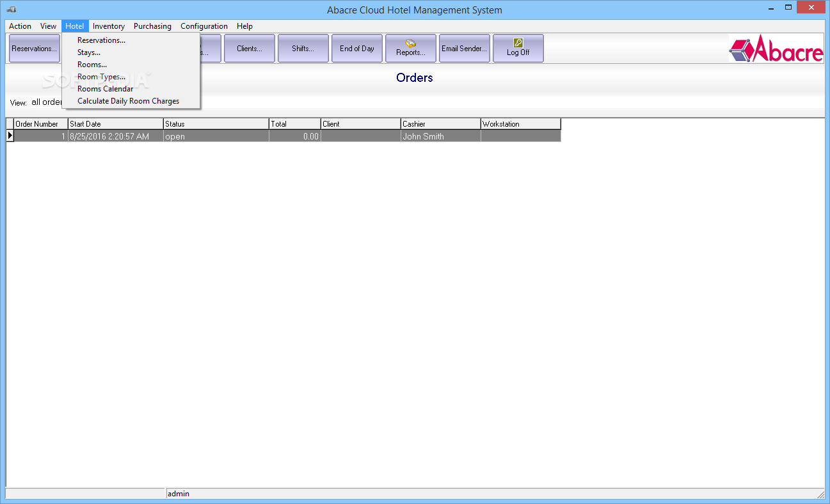Click the Log Off toolbar button
The height and width of the screenshot is (504, 830).
(x=518, y=49)
